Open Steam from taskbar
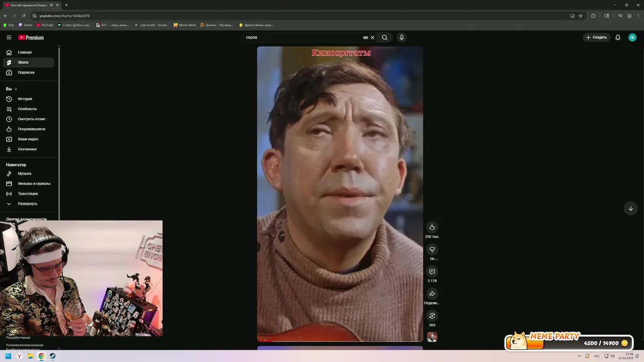Screen dimensions: 644x362 (x=52, y=356)
